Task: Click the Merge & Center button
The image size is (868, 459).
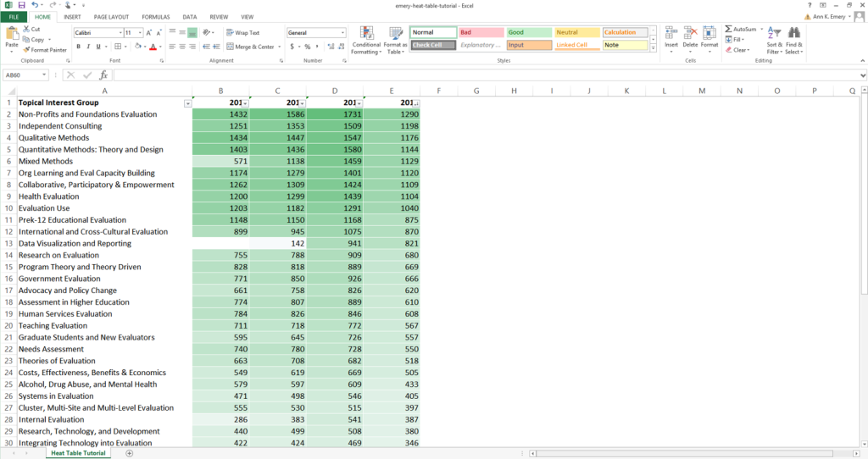Action: pos(251,47)
